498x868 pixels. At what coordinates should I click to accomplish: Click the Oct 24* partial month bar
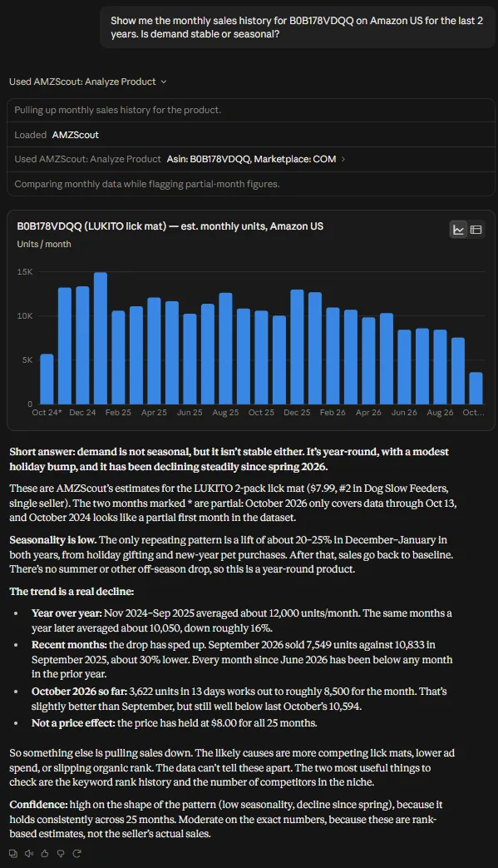(47, 379)
